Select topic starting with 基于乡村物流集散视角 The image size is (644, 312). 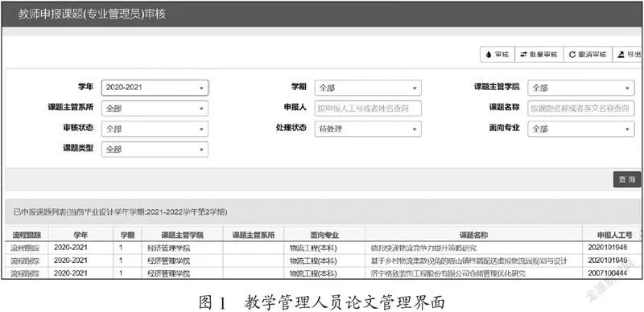point(469,261)
